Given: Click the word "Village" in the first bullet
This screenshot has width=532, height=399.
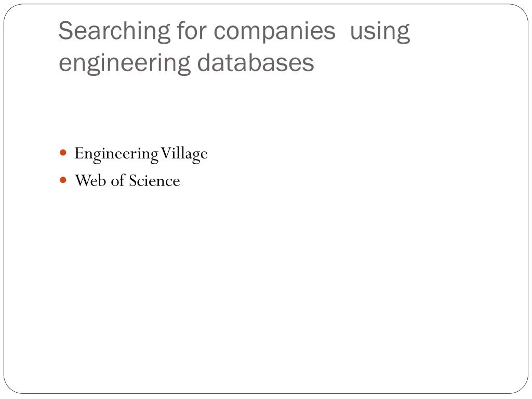Looking at the screenshot, I should (x=184, y=154).
